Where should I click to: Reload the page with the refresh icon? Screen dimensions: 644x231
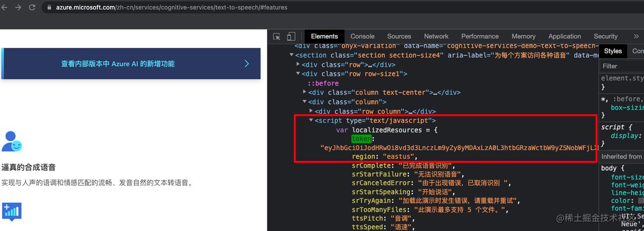[x=32, y=7]
